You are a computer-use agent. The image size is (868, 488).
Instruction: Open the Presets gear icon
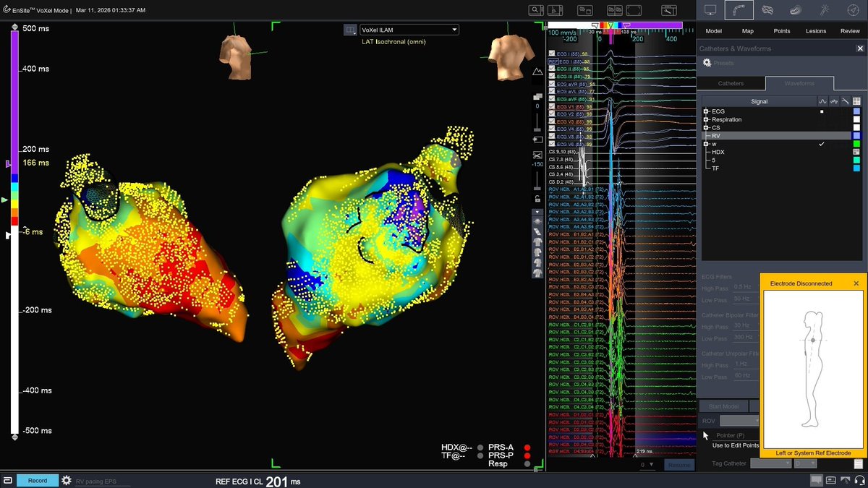(x=707, y=63)
